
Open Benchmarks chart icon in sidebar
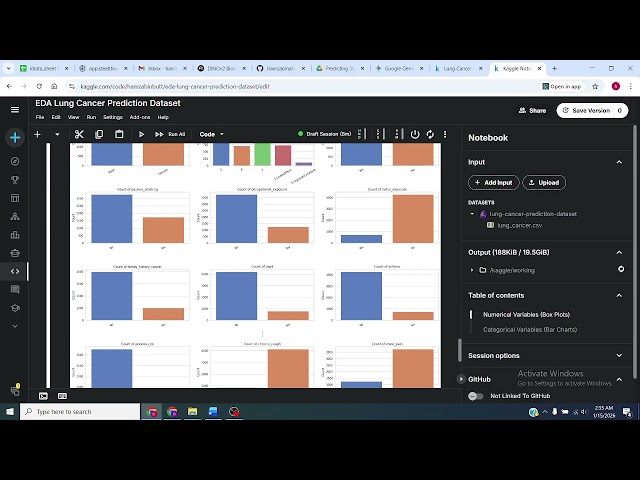tap(15, 235)
